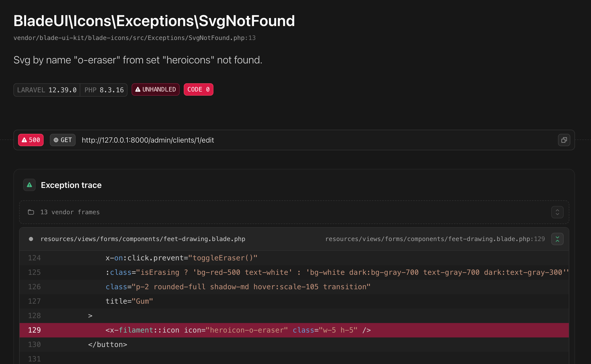The image size is (591, 364).
Task: Click the CODE 0 badge
Action: pyautogui.click(x=198, y=89)
